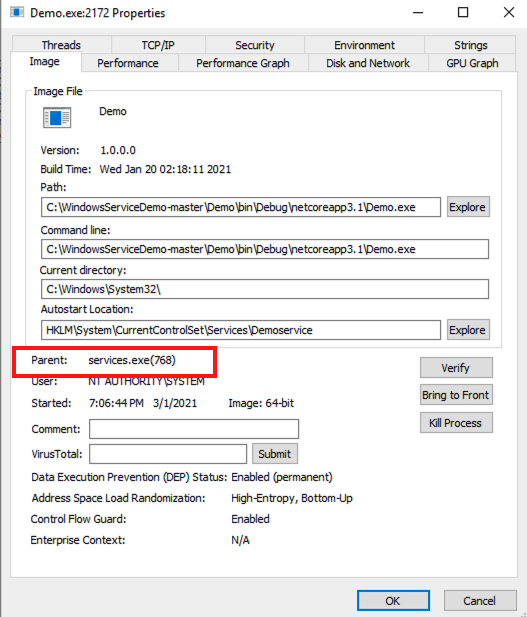Click Explore button next to Path
The width and height of the screenshot is (527, 617).
coord(468,207)
